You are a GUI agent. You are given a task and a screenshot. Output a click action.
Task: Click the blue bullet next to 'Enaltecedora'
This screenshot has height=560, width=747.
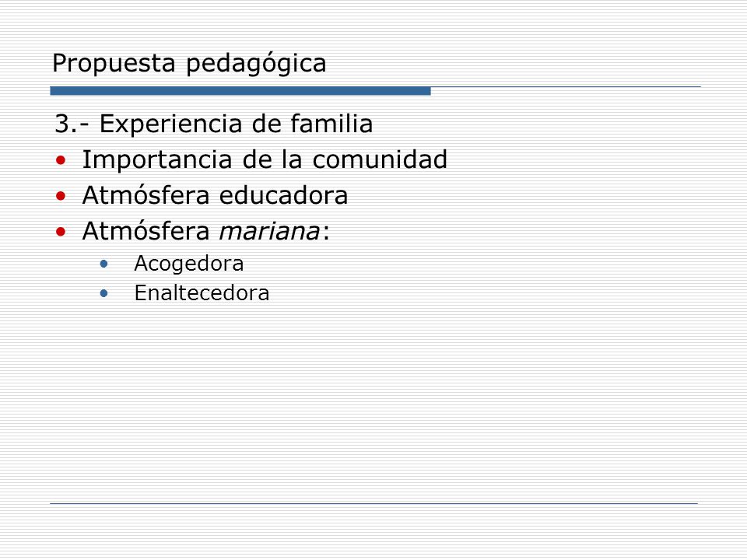(103, 293)
